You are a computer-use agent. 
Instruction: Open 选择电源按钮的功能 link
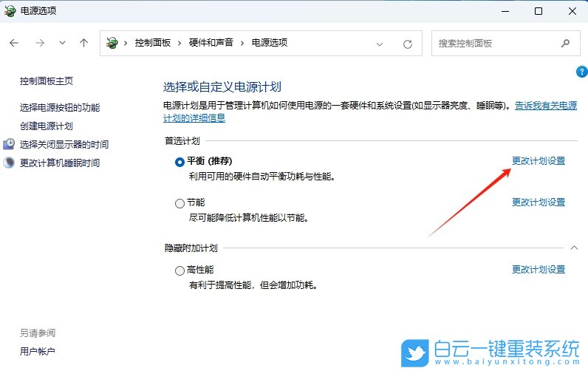60,108
